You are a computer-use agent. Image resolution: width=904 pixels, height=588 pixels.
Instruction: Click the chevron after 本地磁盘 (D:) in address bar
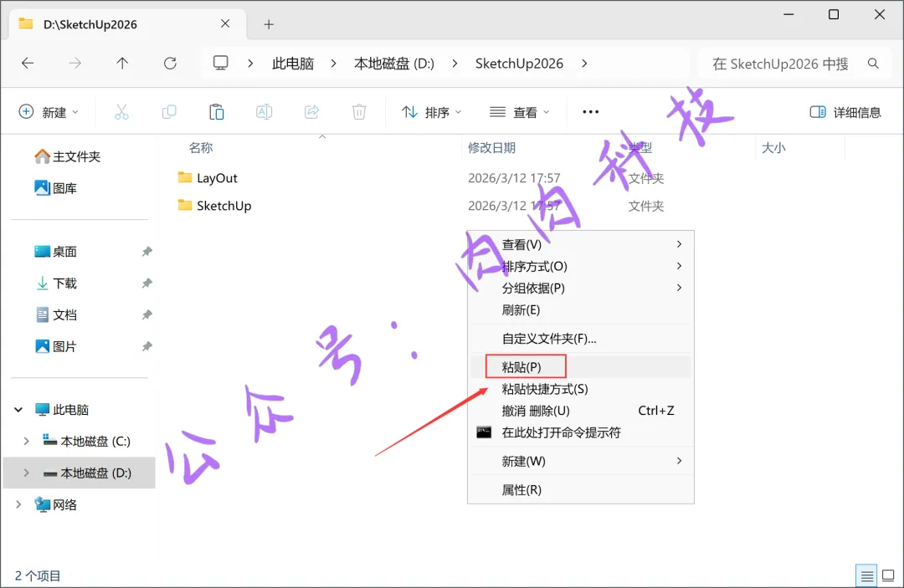[455, 64]
